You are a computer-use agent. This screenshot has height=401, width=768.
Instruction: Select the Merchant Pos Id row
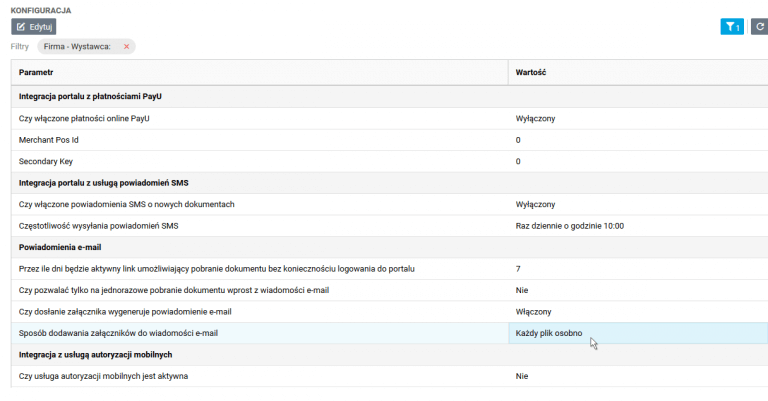49,140
